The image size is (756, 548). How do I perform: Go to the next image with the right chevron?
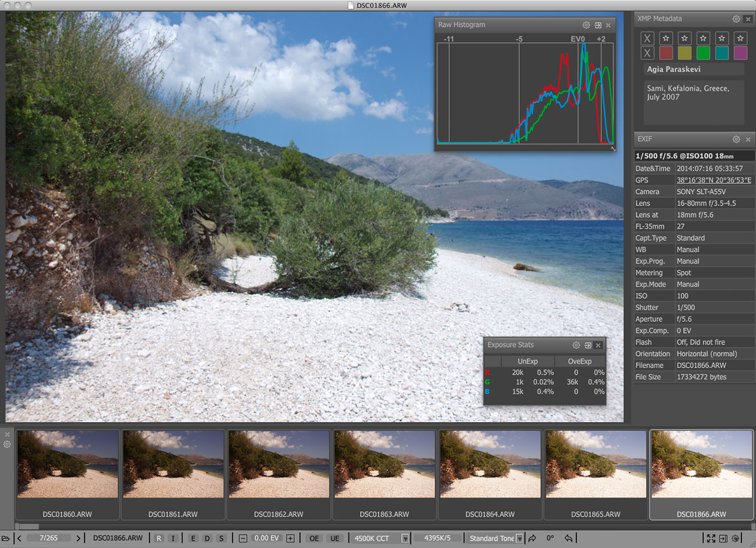click(78, 539)
